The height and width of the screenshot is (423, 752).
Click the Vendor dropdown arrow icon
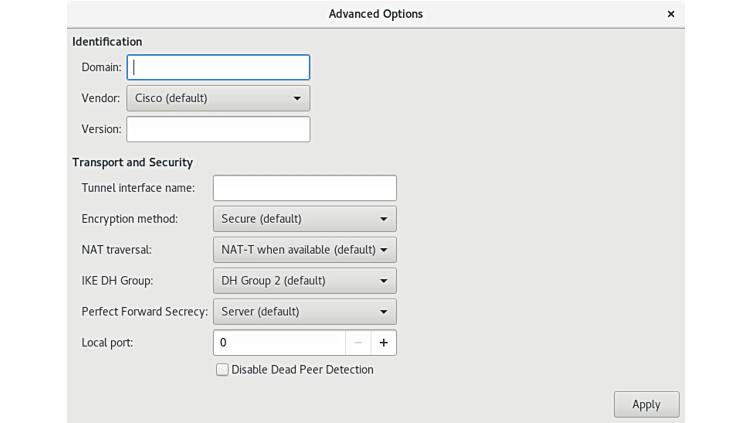[297, 99]
